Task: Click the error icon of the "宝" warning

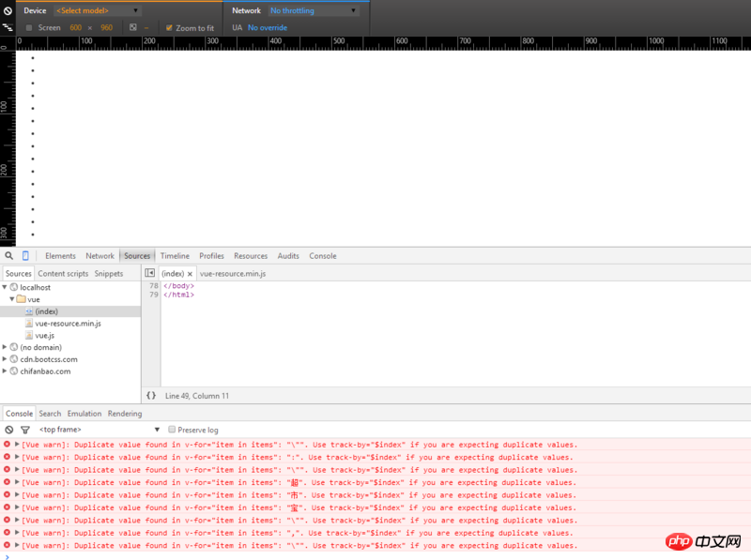Action: [x=7, y=507]
